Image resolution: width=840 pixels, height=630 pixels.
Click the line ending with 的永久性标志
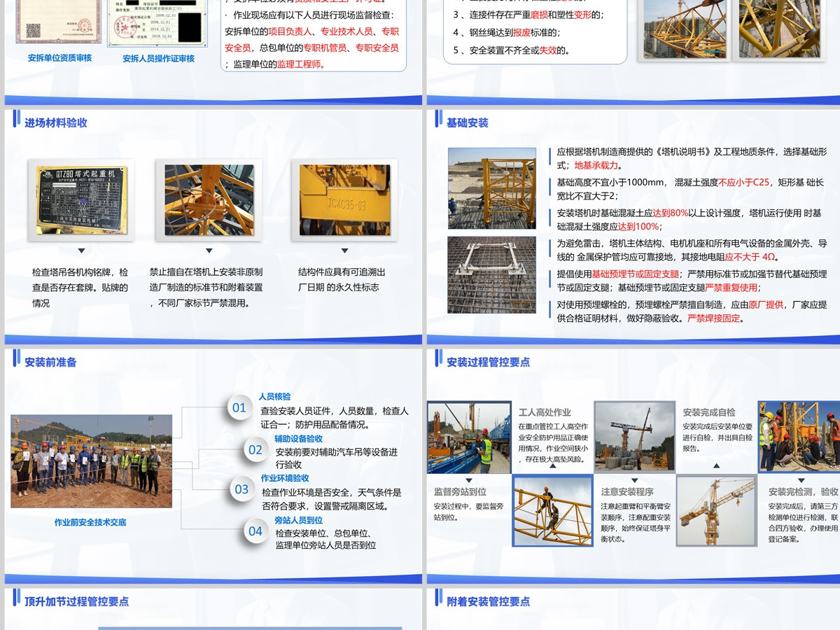tap(338, 287)
